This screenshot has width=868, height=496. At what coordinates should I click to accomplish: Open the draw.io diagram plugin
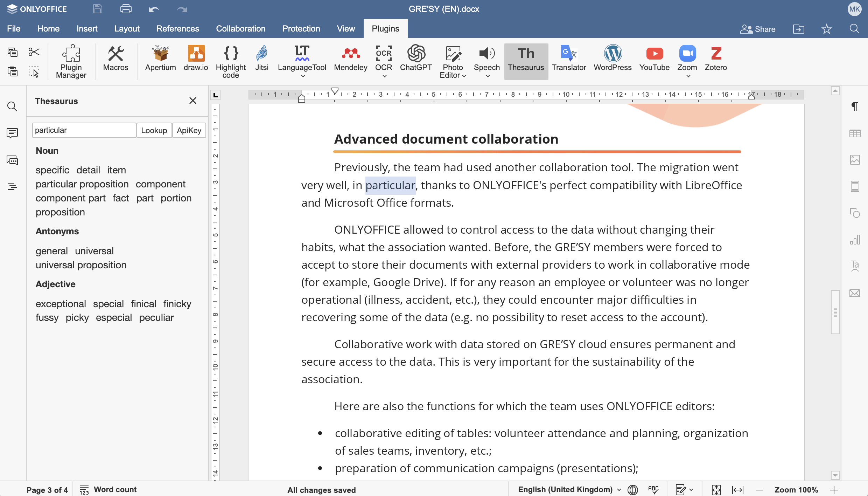pos(196,60)
